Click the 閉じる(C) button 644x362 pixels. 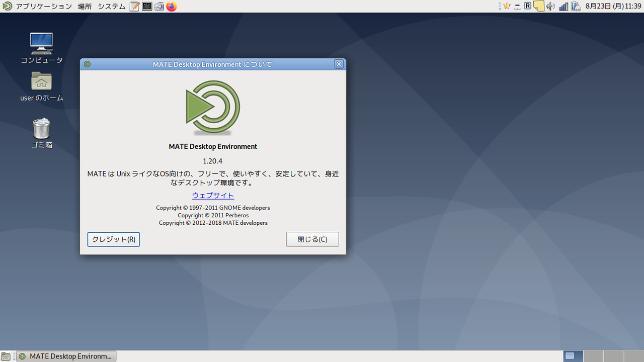point(312,239)
